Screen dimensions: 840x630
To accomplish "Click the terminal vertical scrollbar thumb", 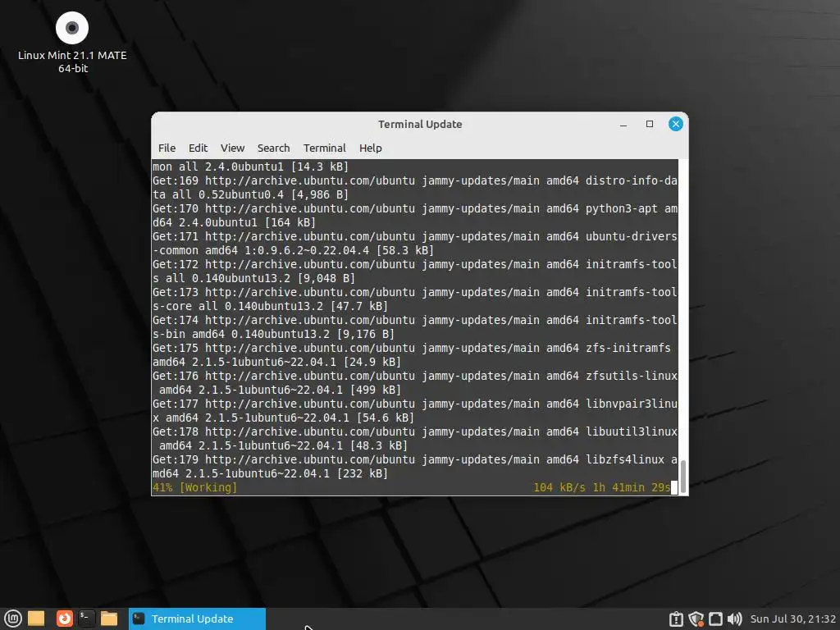I will [683, 475].
